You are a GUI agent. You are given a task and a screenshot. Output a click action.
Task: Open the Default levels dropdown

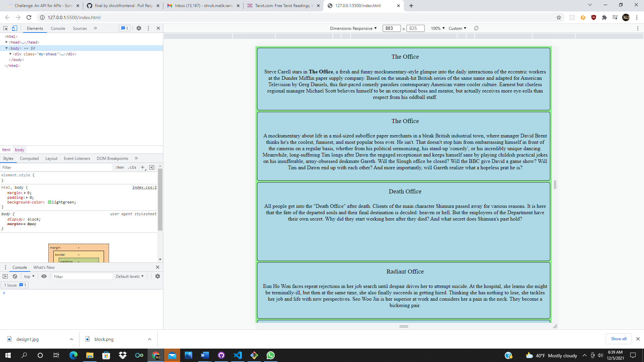[129, 276]
